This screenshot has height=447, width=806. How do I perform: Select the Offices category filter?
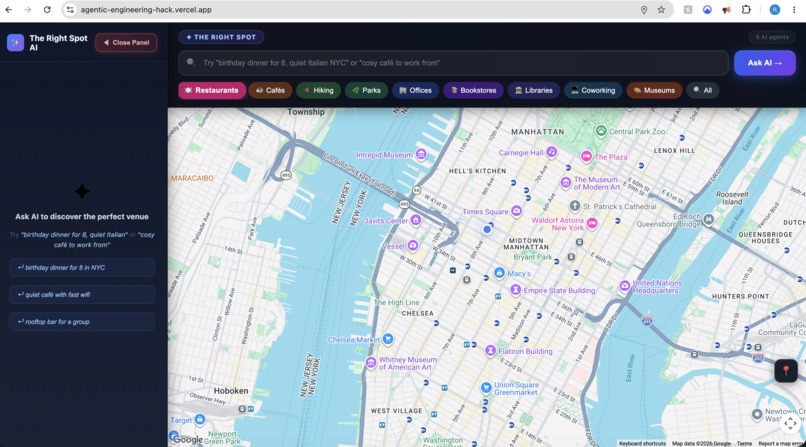[x=415, y=90]
